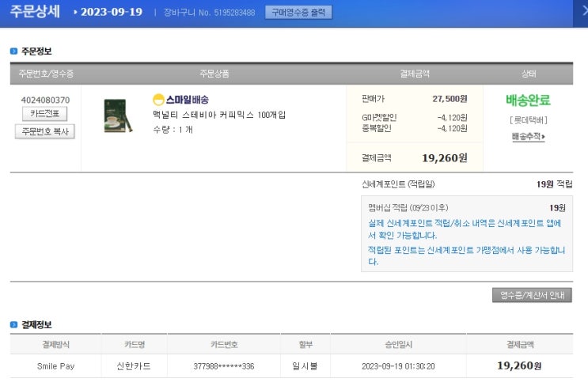Click the 주문상세 page title
This screenshot has height=386, width=588.
(x=35, y=11)
